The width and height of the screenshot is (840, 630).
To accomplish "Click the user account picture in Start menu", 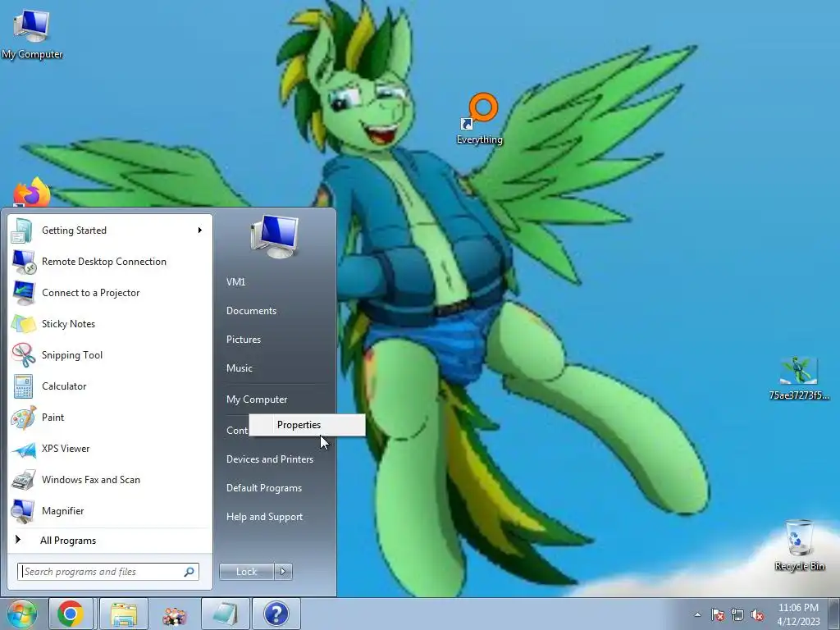I will pos(274,236).
